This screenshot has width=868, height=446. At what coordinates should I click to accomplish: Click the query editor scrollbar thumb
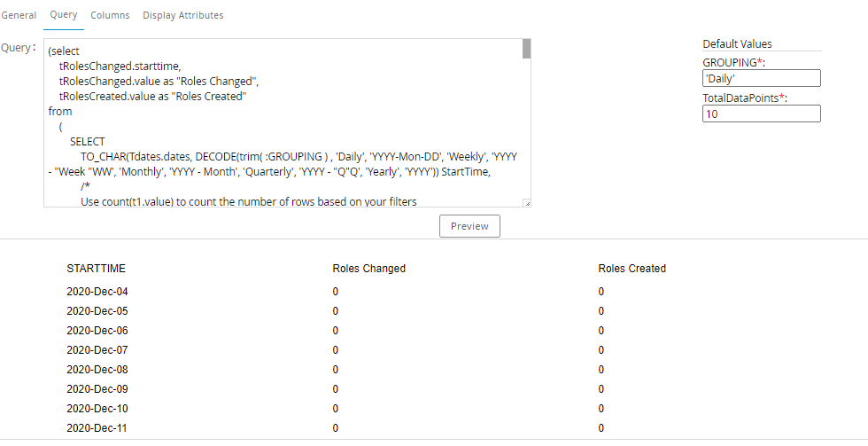526,49
